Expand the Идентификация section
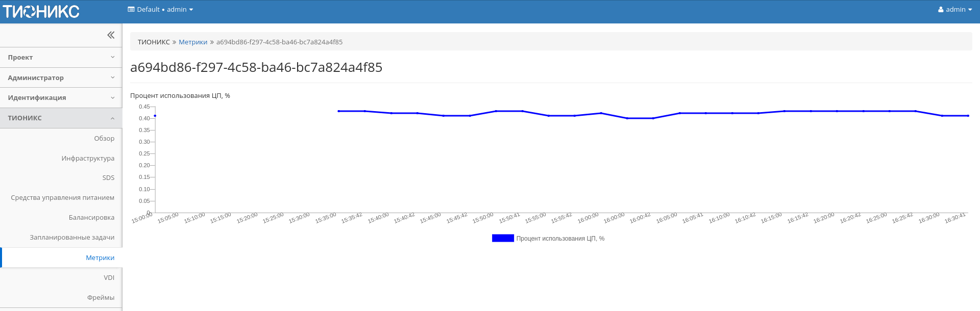 [61, 97]
